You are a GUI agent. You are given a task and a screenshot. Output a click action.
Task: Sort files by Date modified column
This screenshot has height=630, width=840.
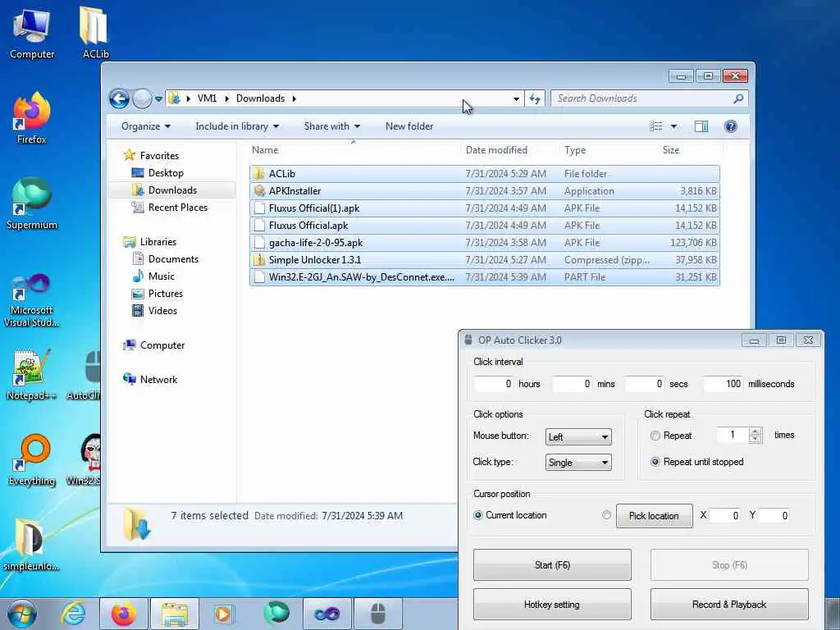509,150
